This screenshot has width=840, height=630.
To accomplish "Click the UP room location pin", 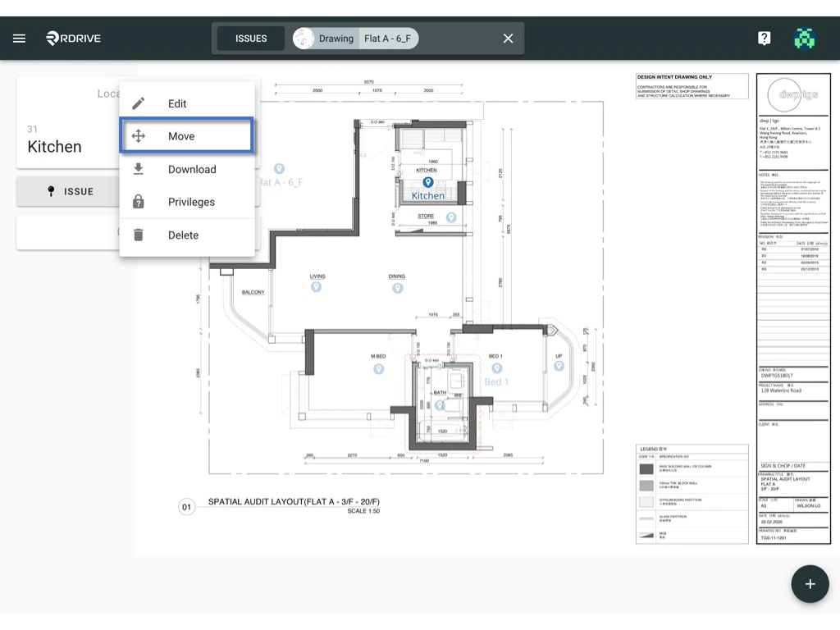I will click(x=559, y=366).
